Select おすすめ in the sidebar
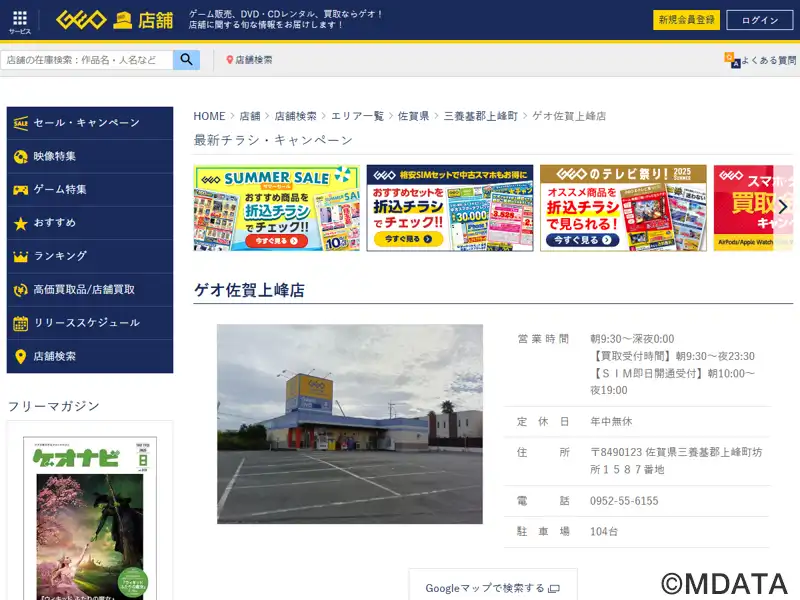The image size is (800, 600). pos(90,223)
